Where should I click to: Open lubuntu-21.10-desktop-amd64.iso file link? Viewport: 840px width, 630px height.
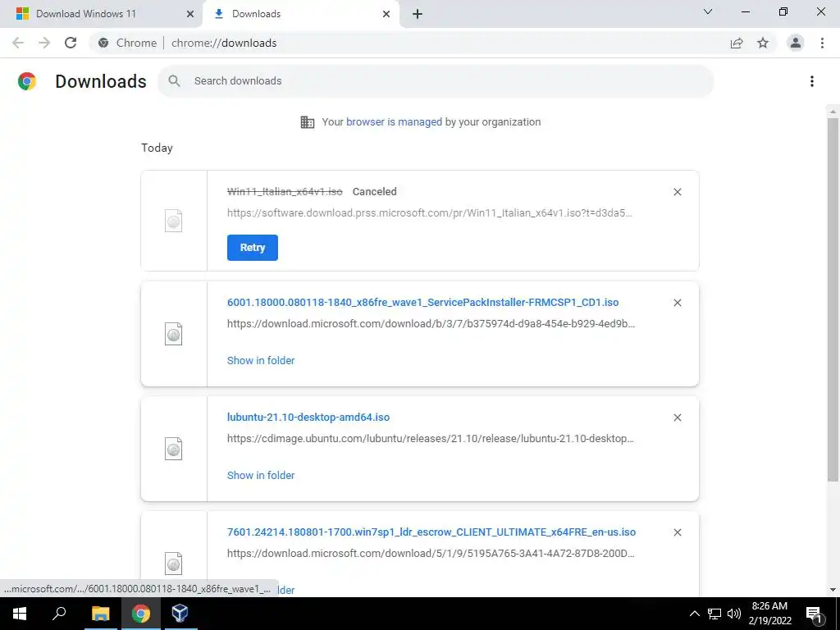point(308,417)
